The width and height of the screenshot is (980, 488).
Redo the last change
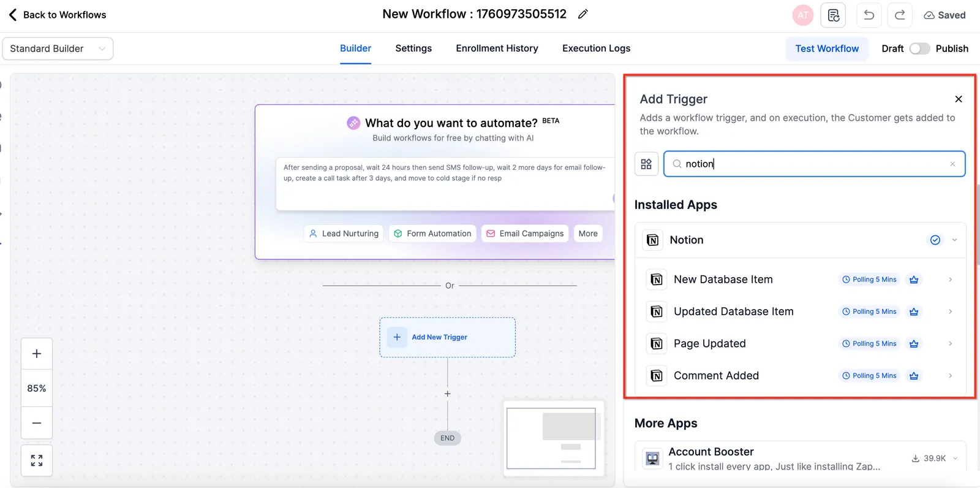[x=900, y=15]
